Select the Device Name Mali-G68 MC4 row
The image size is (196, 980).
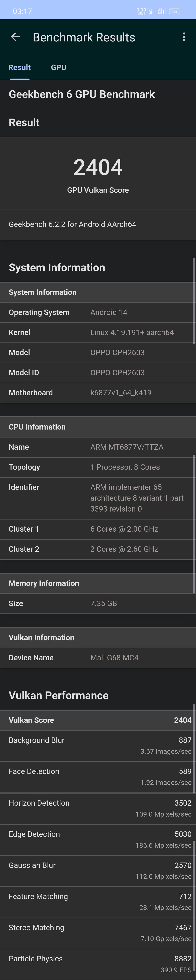pyautogui.click(x=98, y=658)
